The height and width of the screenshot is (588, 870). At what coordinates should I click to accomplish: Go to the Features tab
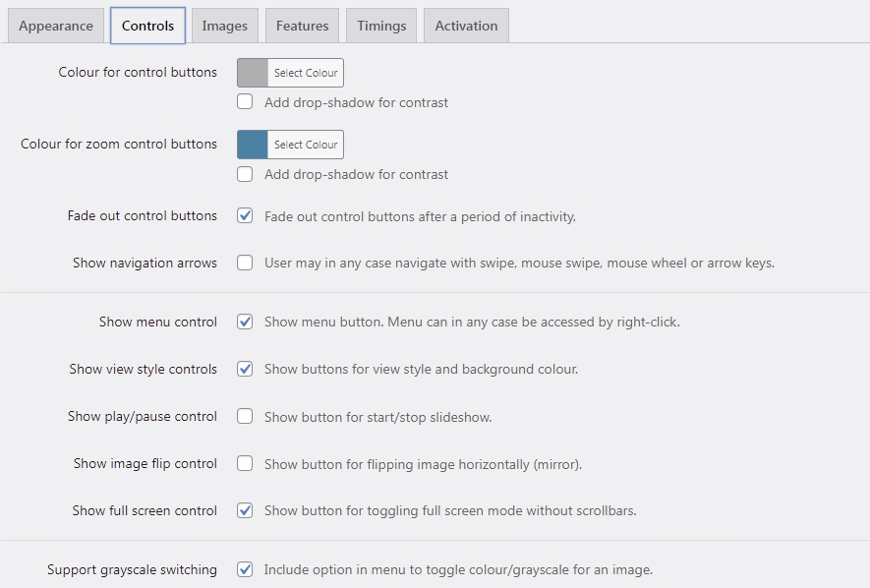(x=302, y=26)
